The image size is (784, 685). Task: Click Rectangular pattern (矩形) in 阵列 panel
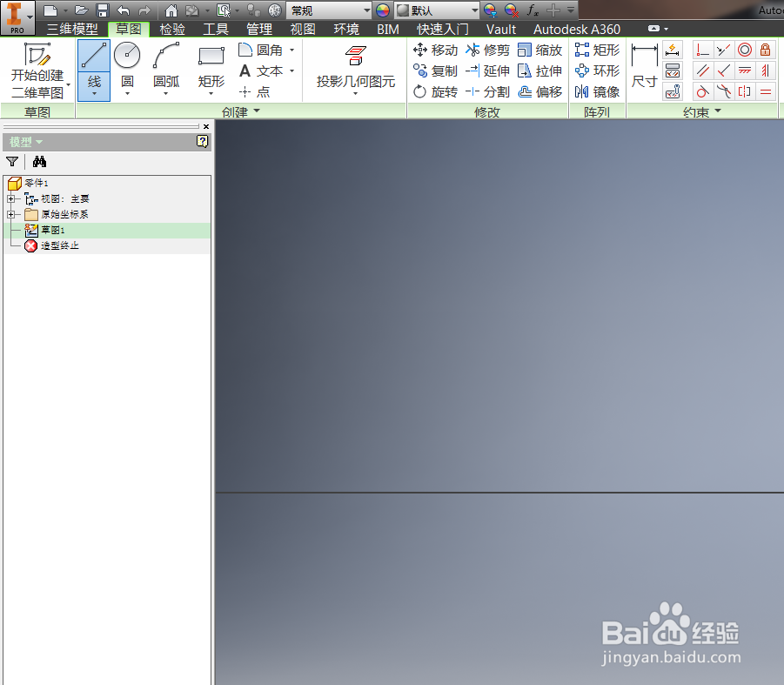point(597,50)
